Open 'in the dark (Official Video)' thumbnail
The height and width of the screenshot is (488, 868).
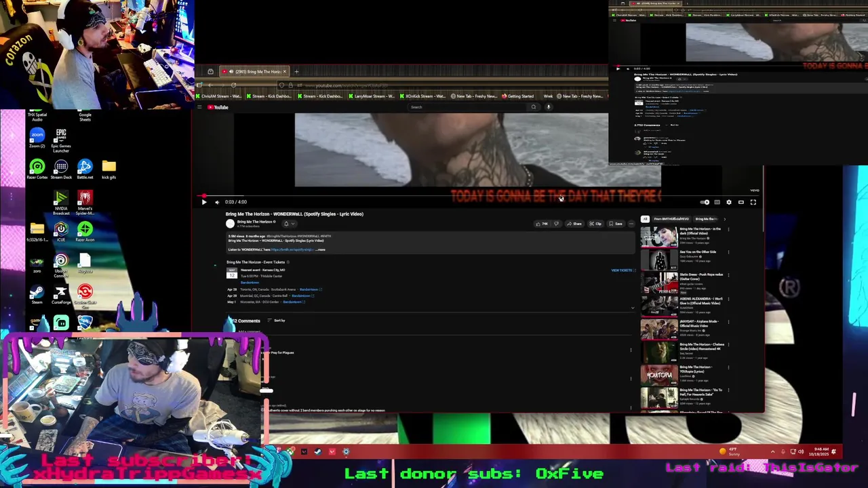click(659, 238)
